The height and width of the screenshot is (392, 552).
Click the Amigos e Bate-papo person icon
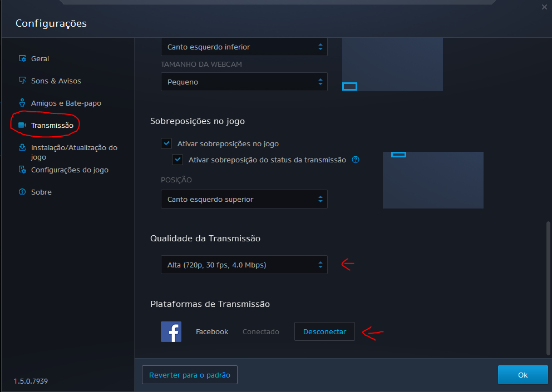[22, 103]
